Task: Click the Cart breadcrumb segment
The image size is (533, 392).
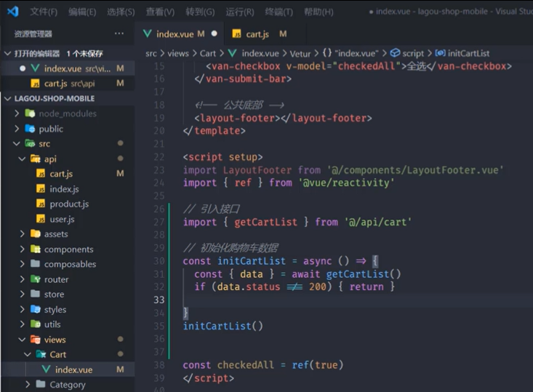Action: click(x=208, y=53)
